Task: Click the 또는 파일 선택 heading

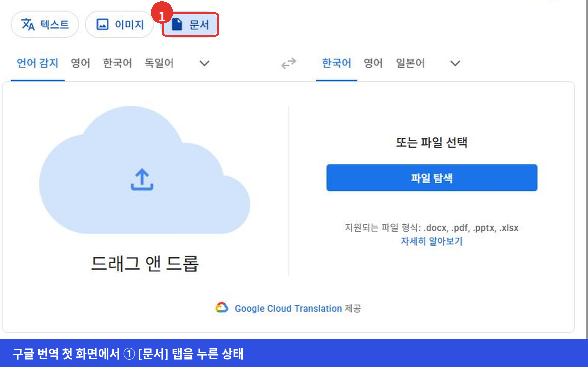Action: point(432,142)
